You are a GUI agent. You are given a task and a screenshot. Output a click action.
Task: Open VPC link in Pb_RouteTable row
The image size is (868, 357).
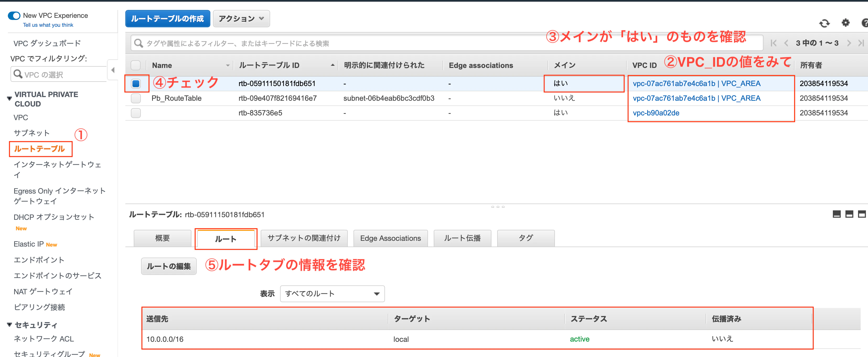click(x=696, y=98)
